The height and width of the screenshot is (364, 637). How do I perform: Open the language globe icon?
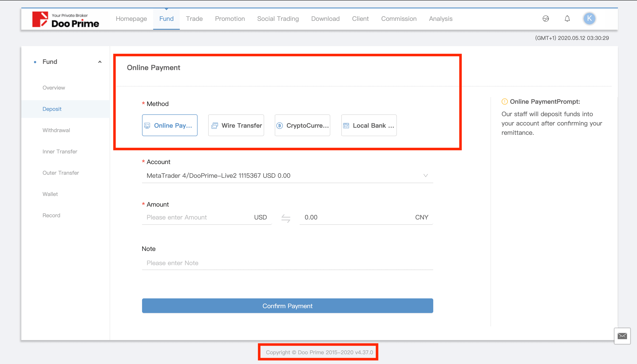point(546,18)
